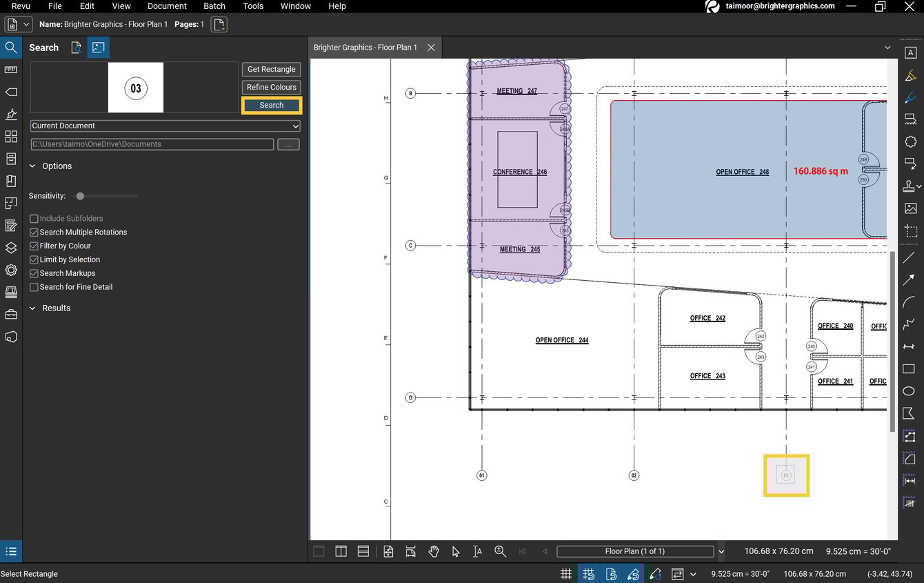
Task: Expand the Results section
Action: [32, 308]
